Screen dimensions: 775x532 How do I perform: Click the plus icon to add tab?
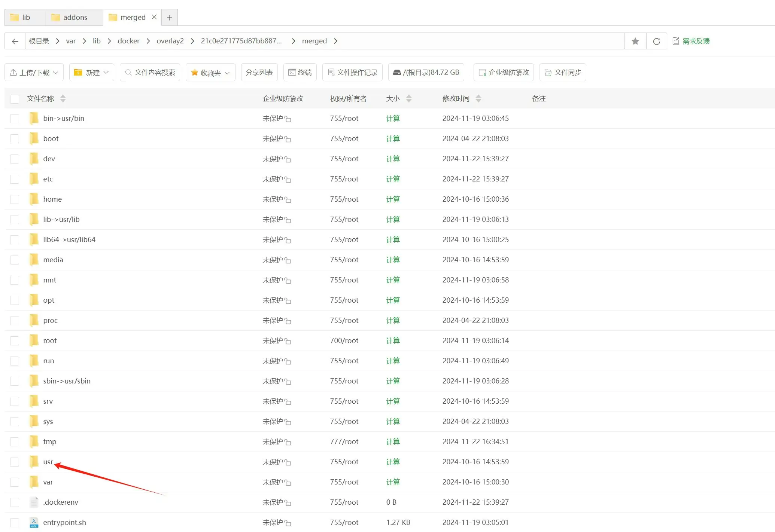170,18
